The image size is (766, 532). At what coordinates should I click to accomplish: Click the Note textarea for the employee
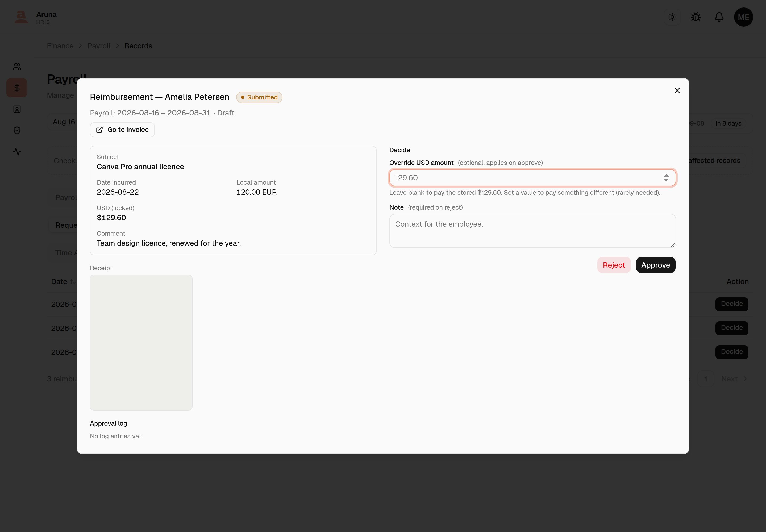(532, 231)
